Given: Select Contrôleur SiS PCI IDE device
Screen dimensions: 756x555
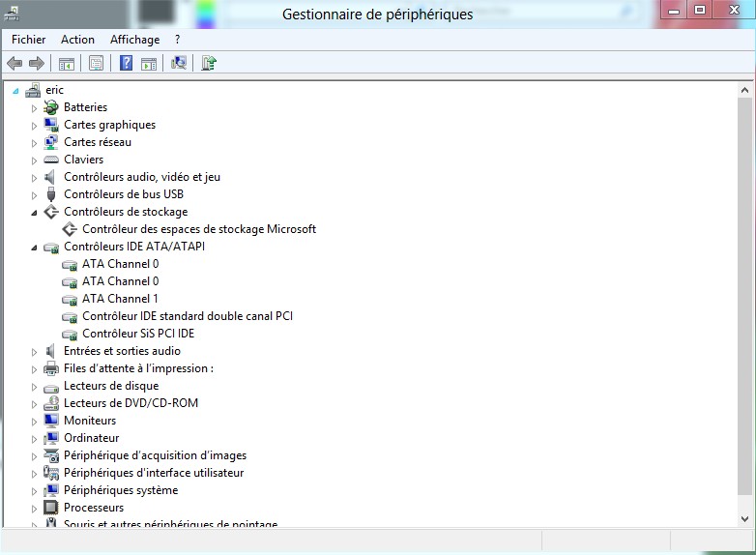Looking at the screenshot, I should pos(137,334).
